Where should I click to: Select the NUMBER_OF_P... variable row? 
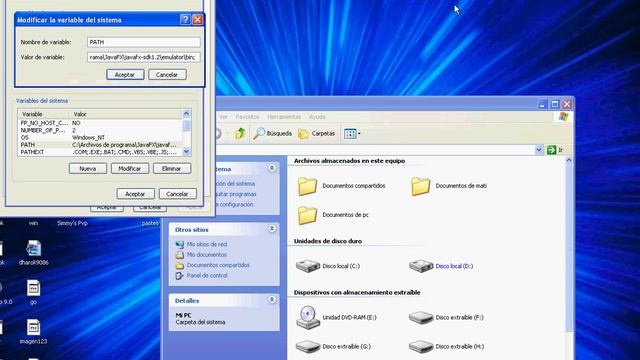click(x=100, y=130)
